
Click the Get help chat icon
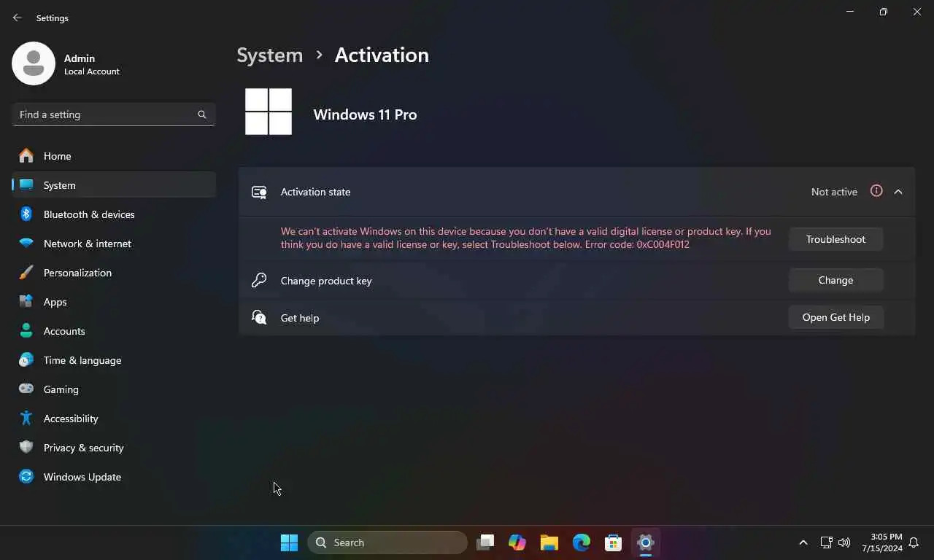pos(259,317)
